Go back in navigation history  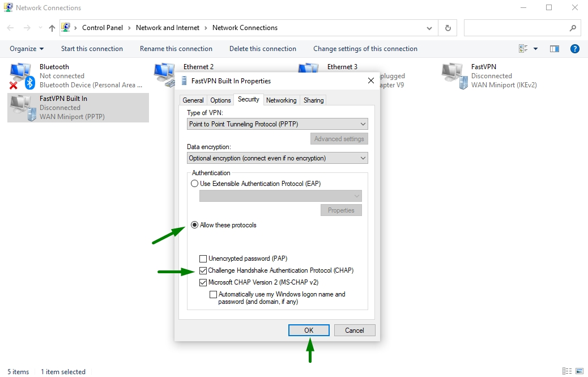pyautogui.click(x=11, y=28)
